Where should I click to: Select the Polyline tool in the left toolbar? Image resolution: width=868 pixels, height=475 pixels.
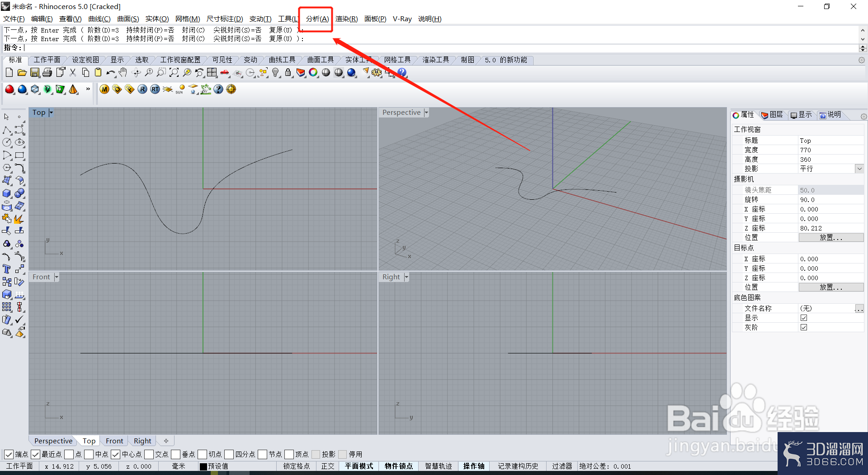[7, 130]
